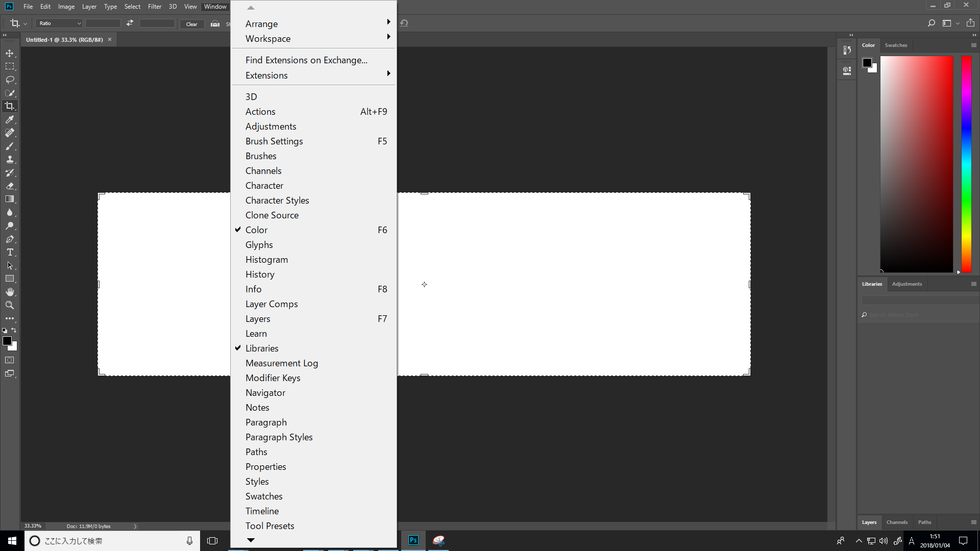
Task: Switch to the Swatches tab
Action: (896, 44)
